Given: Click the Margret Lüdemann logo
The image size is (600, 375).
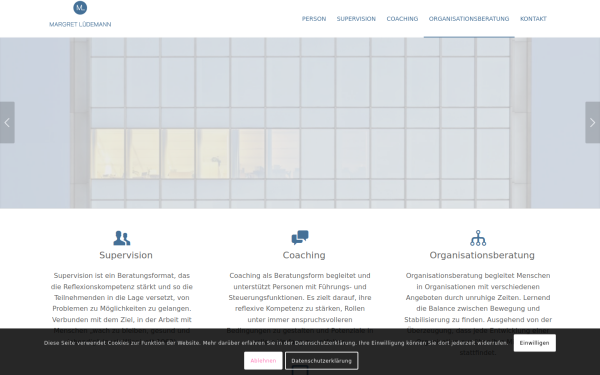Looking at the screenshot, I should pos(80,15).
